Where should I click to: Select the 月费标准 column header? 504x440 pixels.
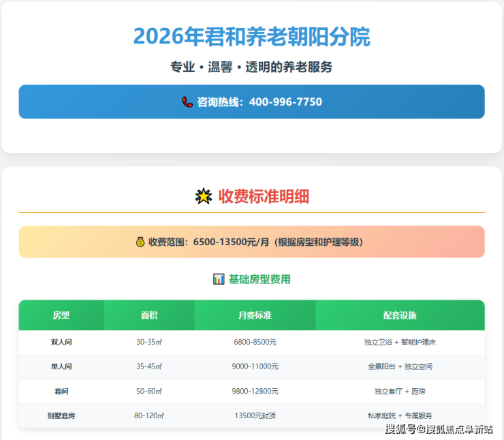(255, 315)
